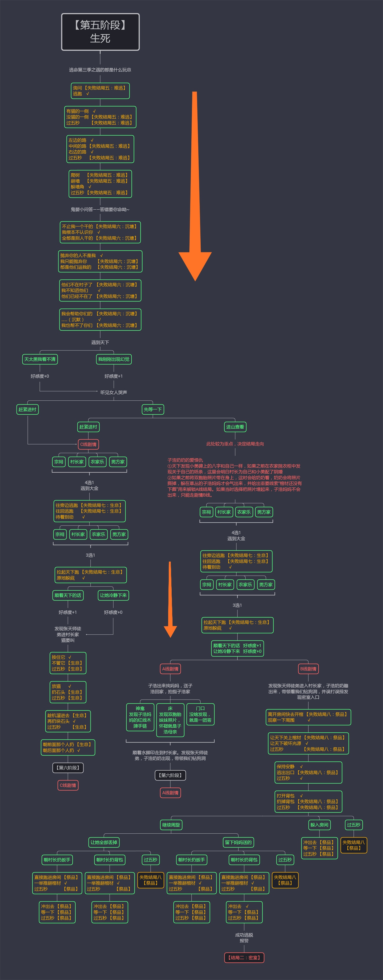Choose the 我刚刚出现幻觉 node
383x980 pixels.
[x=114, y=359]
